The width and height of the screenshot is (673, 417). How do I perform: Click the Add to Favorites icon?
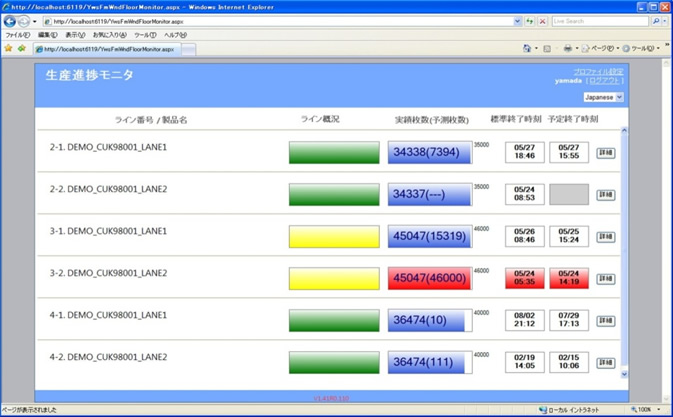click(22, 48)
